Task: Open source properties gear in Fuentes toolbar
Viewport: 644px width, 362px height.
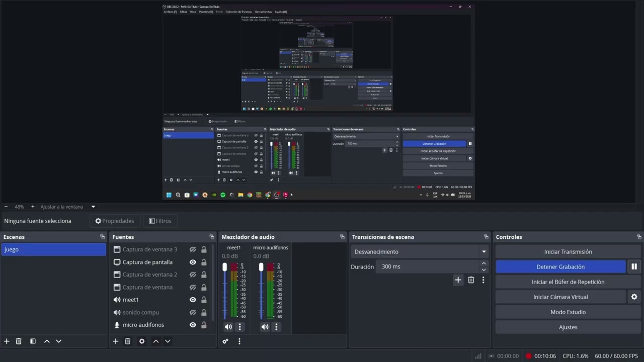Action: 142,341
